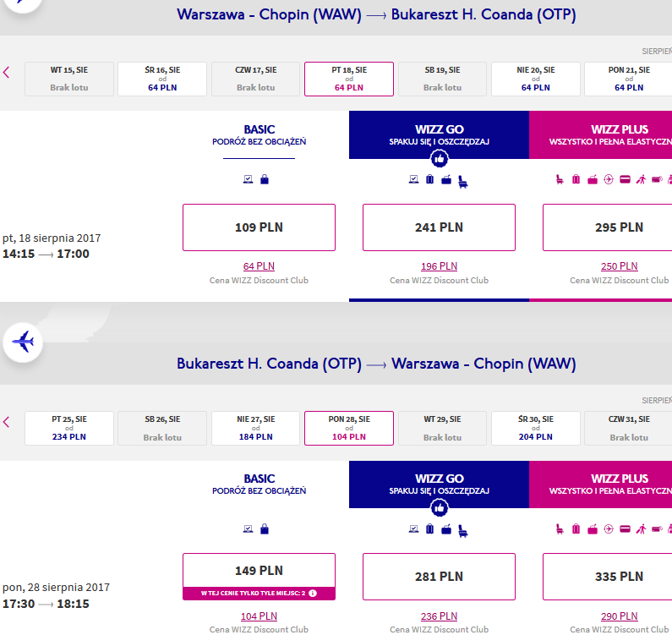Click airport check-in plane icon in outbound WIZZ PLUS
Image resolution: width=672 pixels, height=635 pixels.
[609, 179]
